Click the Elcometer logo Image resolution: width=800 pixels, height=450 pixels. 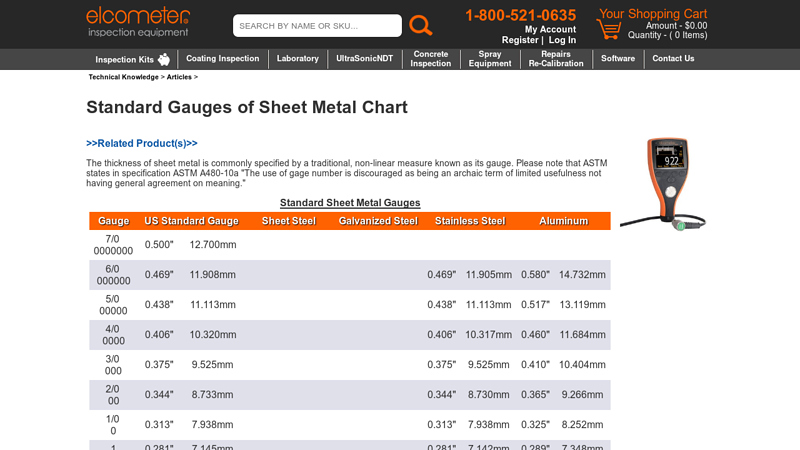pos(138,22)
